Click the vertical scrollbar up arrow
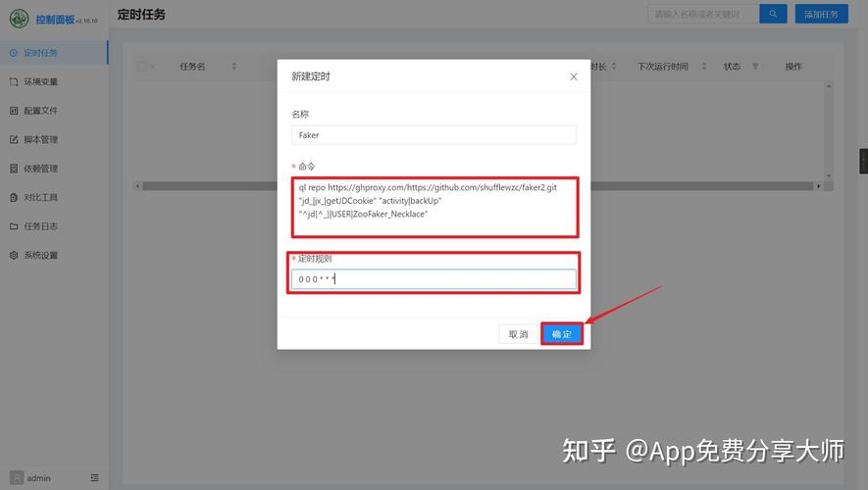This screenshot has width=868, height=490. pos(829,86)
